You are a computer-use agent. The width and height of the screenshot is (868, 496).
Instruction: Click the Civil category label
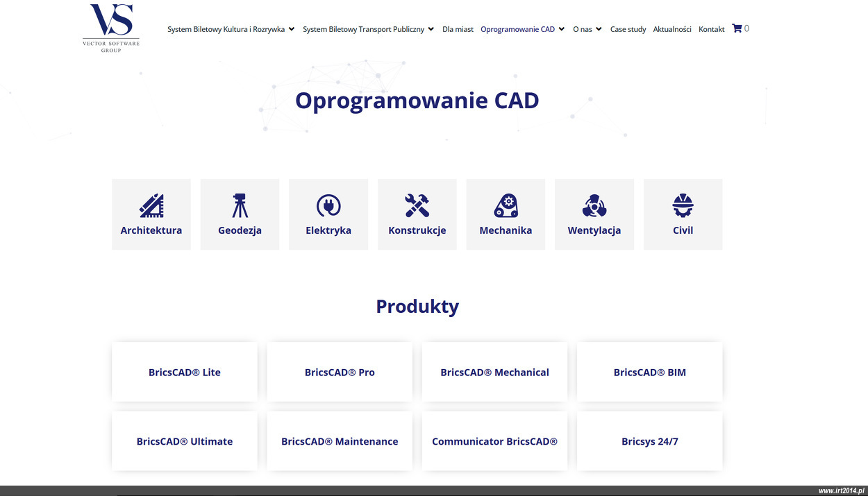click(x=683, y=230)
